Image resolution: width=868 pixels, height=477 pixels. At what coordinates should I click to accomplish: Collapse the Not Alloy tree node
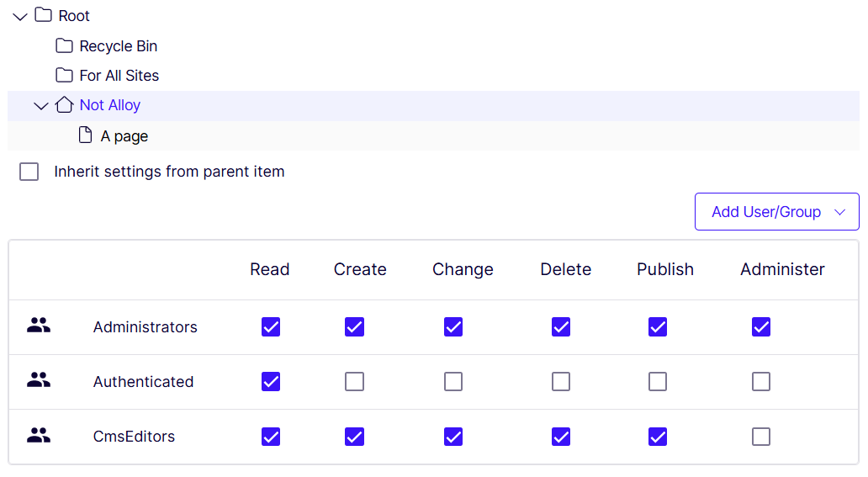point(41,106)
